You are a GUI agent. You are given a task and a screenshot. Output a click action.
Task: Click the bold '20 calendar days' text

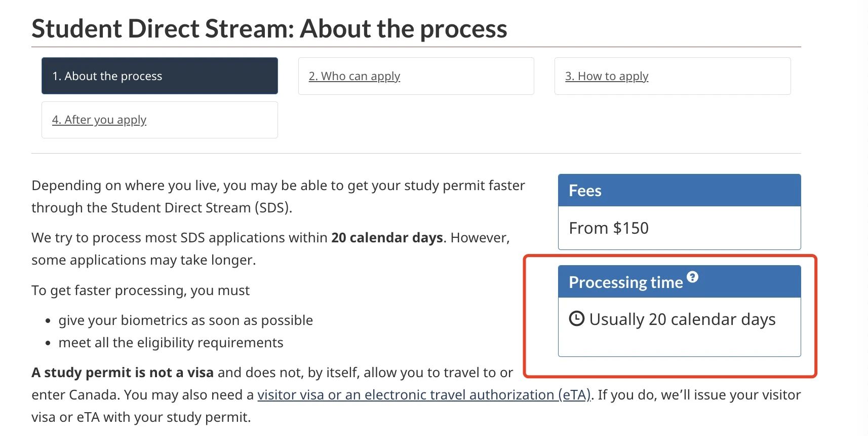(387, 238)
